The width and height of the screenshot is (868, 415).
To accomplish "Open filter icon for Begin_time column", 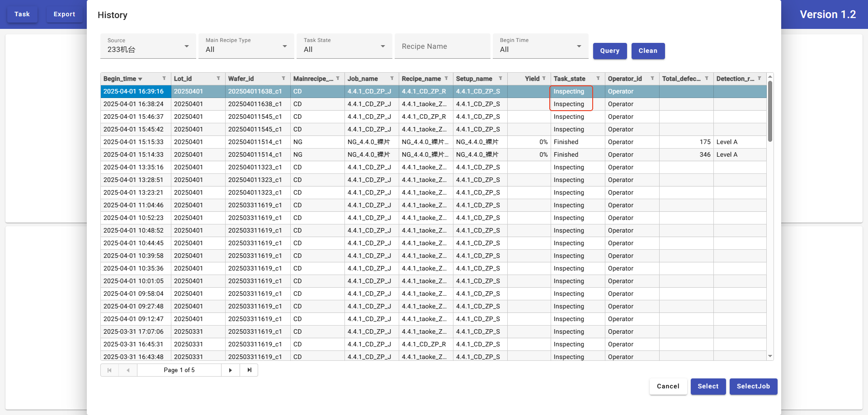I will [164, 79].
